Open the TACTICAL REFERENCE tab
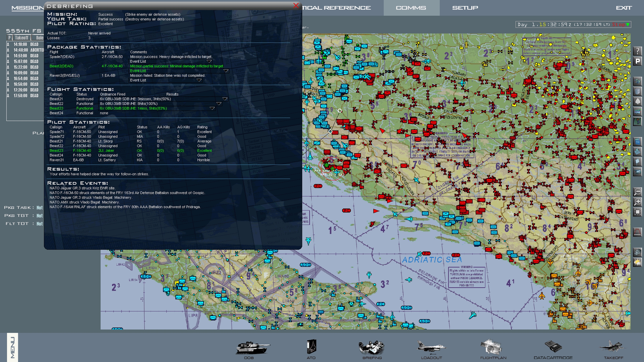The height and width of the screenshot is (362, 644). (336, 8)
